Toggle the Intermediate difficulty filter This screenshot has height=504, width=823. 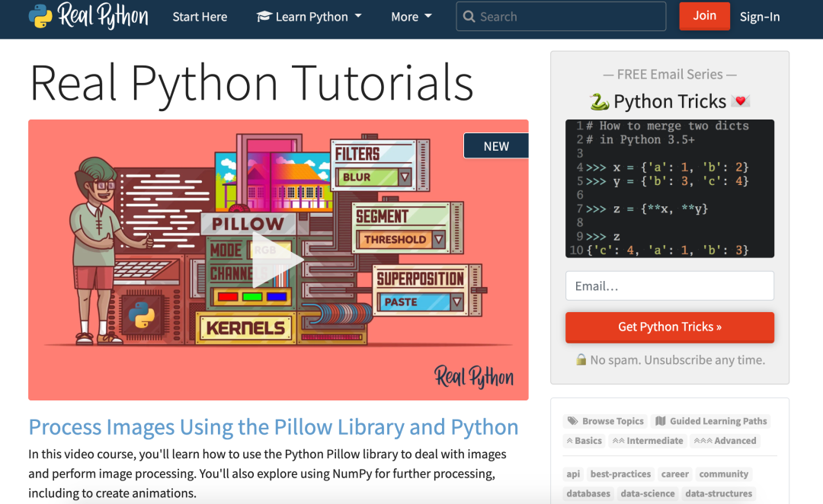pos(649,441)
